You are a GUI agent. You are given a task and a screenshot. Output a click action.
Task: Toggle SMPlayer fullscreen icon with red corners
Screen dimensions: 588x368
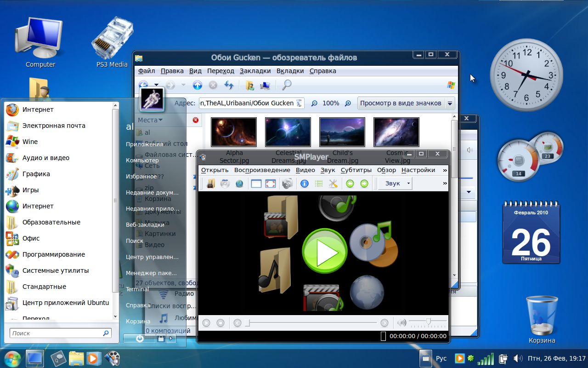[x=271, y=184]
